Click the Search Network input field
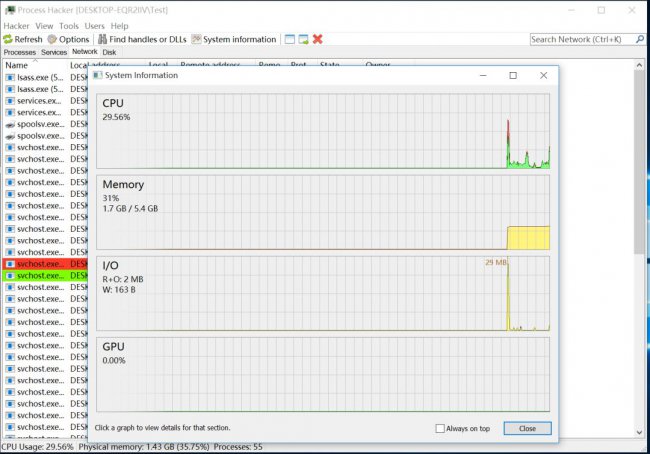 [x=582, y=39]
